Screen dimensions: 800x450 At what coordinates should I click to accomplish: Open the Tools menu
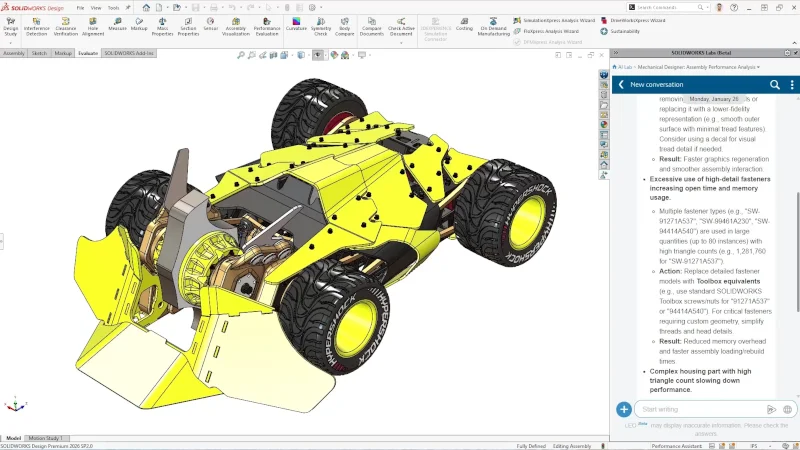pos(113,7)
